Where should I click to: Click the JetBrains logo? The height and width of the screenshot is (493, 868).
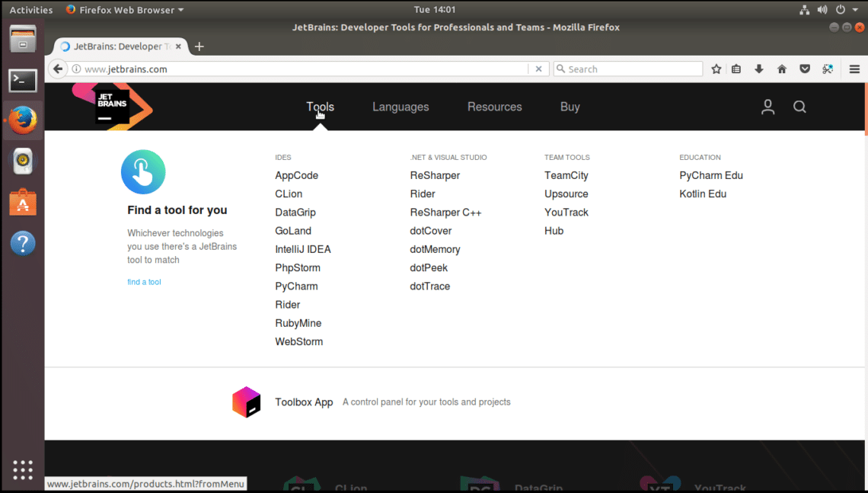tap(113, 107)
